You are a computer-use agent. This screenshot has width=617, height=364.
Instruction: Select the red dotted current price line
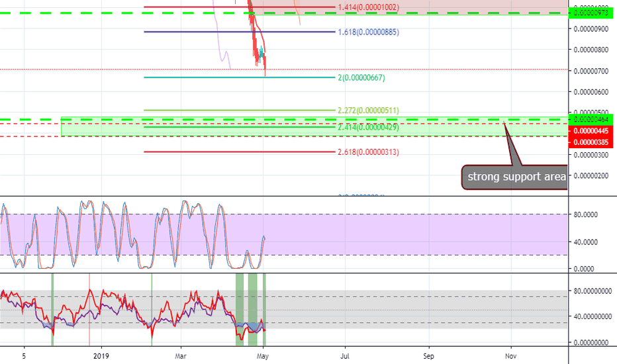[x=284, y=69]
